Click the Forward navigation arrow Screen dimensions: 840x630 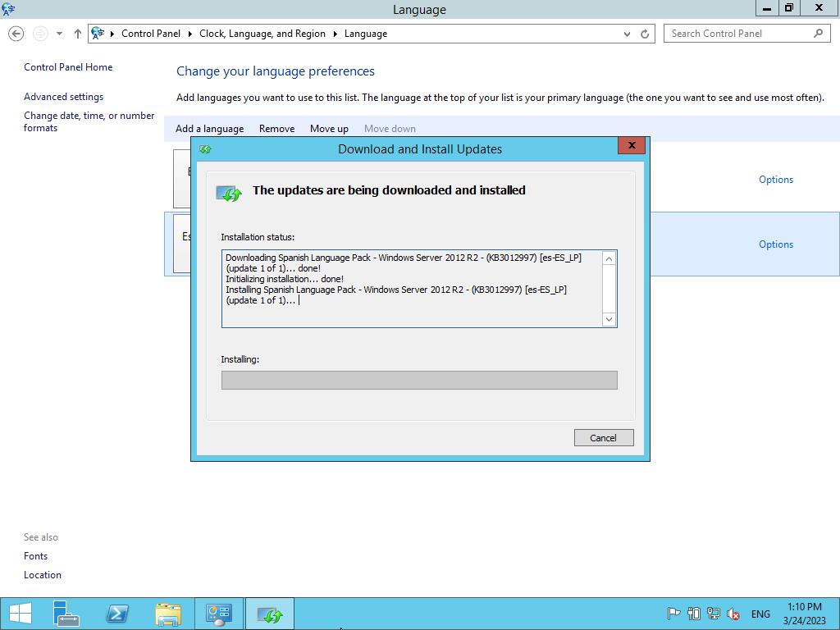click(40, 34)
